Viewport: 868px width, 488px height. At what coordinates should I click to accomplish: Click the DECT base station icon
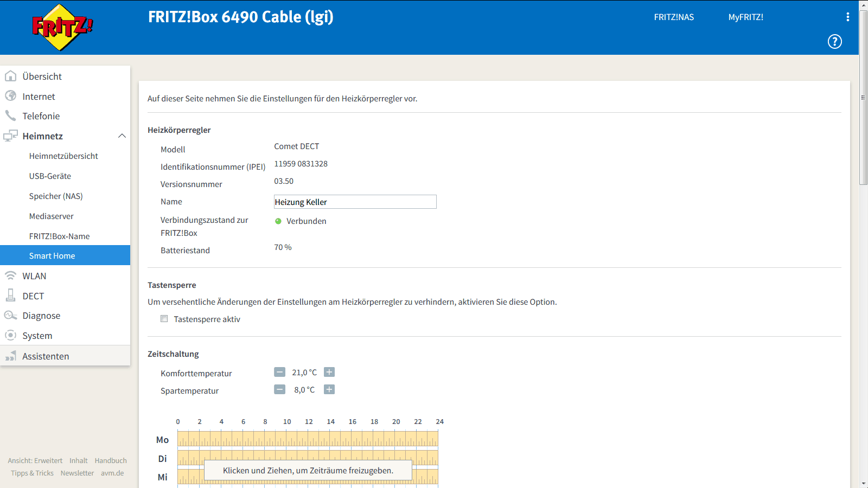[x=10, y=296]
